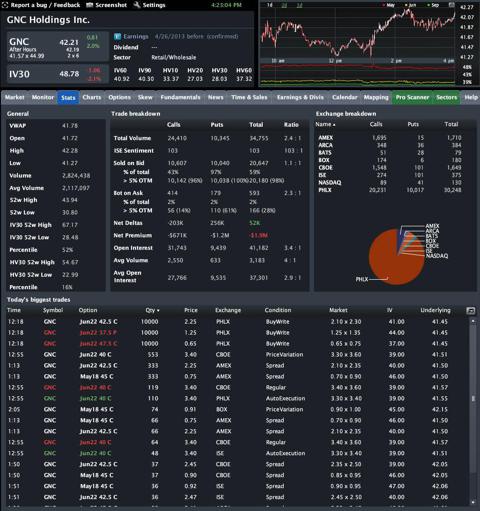Select the Jun22 37.5 P trade row
Viewport: 480px width, 511px height.
pyautogui.click(x=237, y=333)
